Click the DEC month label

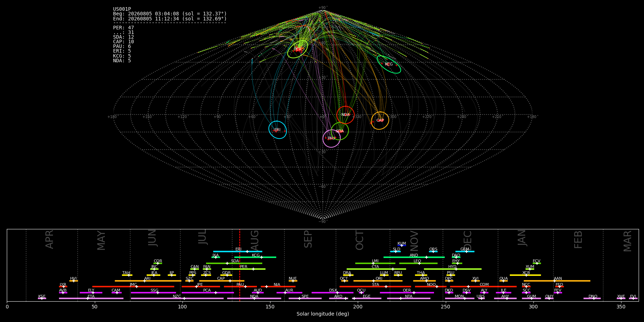[468, 240]
